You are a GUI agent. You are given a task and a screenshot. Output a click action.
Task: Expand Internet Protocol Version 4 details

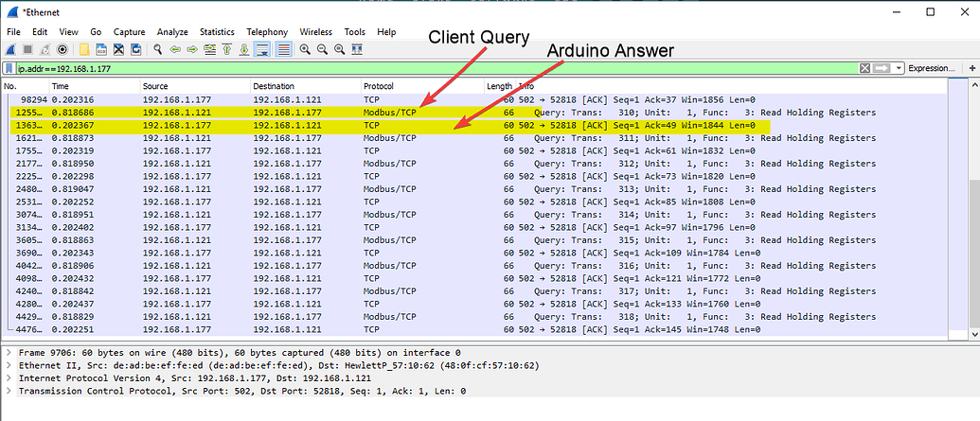tap(9, 378)
